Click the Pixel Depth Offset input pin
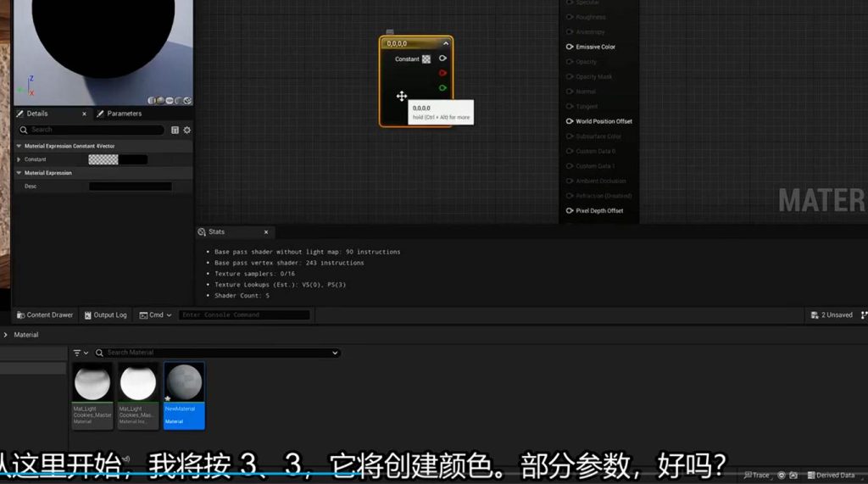The width and height of the screenshot is (868, 484). 570,211
